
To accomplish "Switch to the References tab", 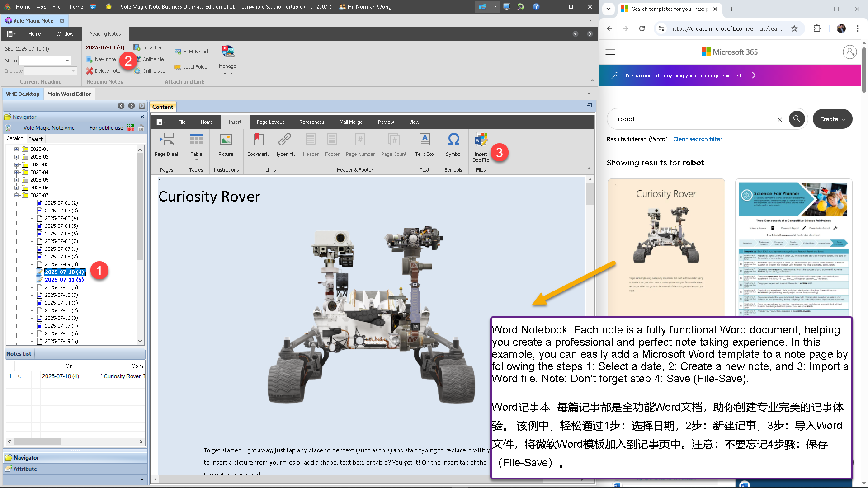I will (311, 122).
